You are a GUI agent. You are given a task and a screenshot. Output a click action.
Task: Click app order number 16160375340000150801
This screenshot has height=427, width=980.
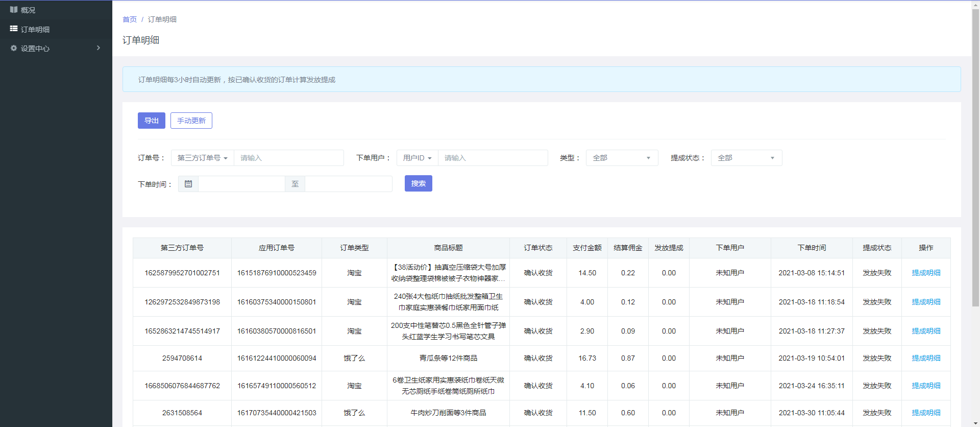277,302
